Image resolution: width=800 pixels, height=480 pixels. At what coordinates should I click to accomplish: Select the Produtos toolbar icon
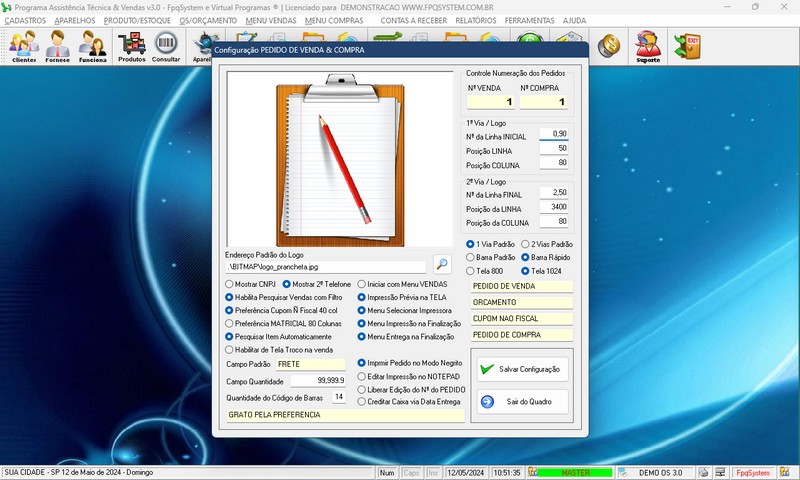coord(131,46)
